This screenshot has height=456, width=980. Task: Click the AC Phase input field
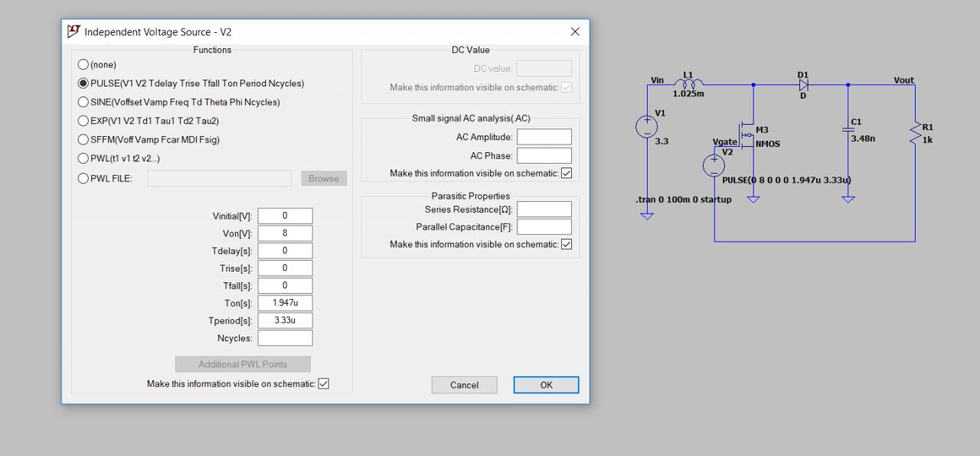point(544,155)
